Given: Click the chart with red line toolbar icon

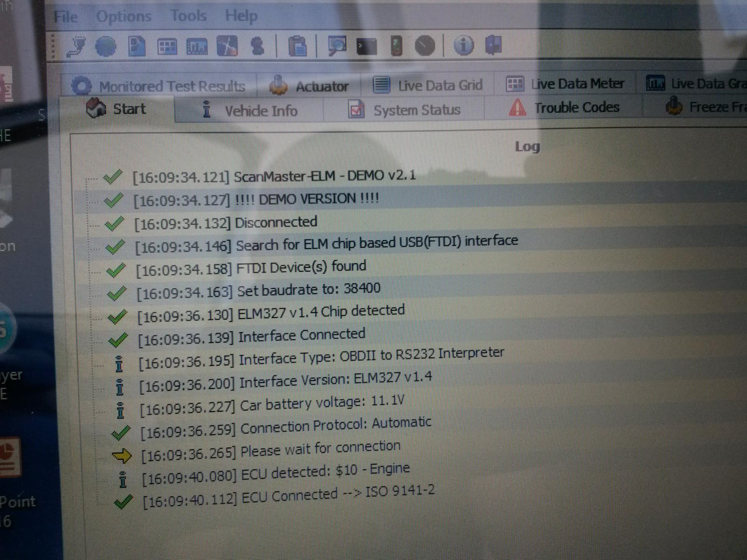Looking at the screenshot, I should tap(227, 46).
